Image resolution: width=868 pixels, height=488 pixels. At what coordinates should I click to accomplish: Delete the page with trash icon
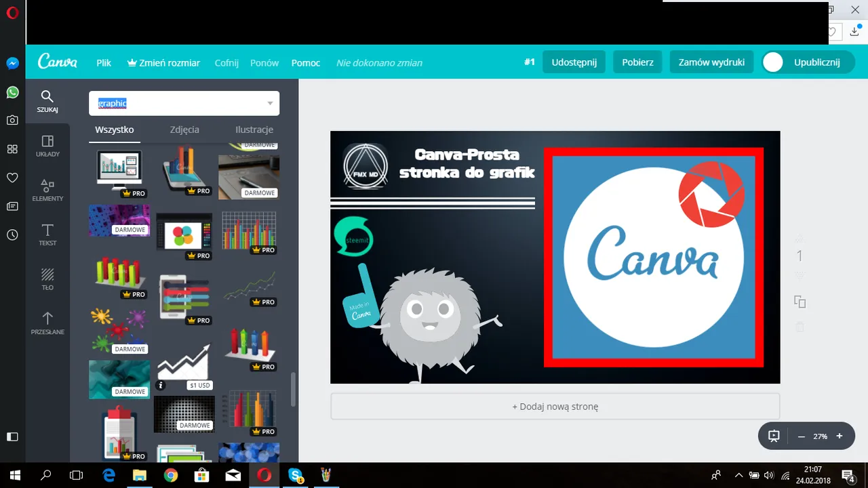(x=800, y=327)
